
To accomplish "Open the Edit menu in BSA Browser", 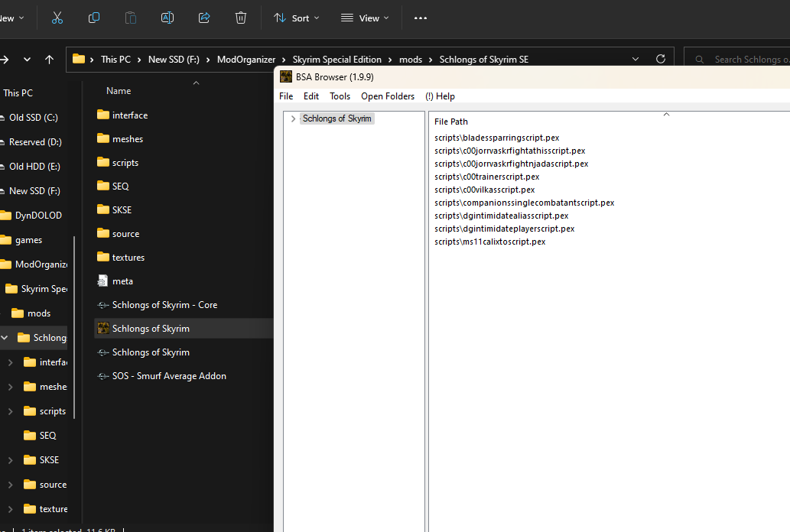I will tap(310, 96).
